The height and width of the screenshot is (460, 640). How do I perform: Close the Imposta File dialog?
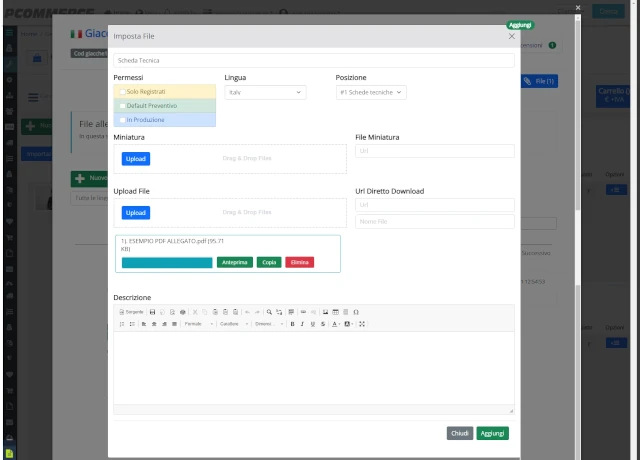pyautogui.click(x=511, y=36)
